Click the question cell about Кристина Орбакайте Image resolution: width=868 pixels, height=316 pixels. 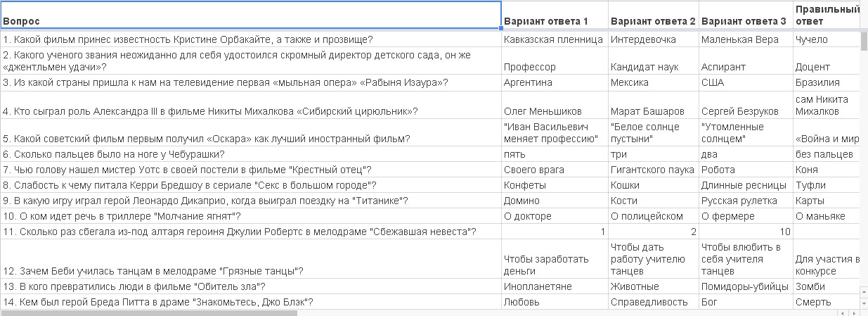[251, 39]
